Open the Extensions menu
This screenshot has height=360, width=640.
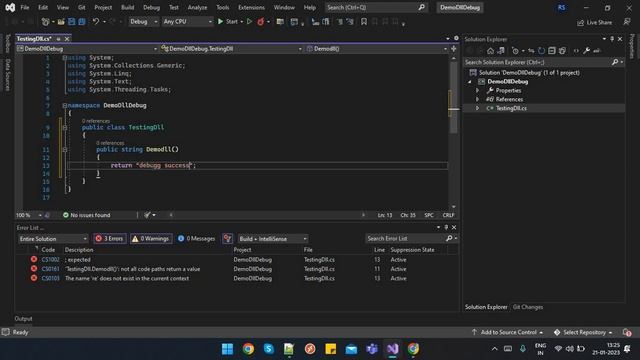coord(251,7)
